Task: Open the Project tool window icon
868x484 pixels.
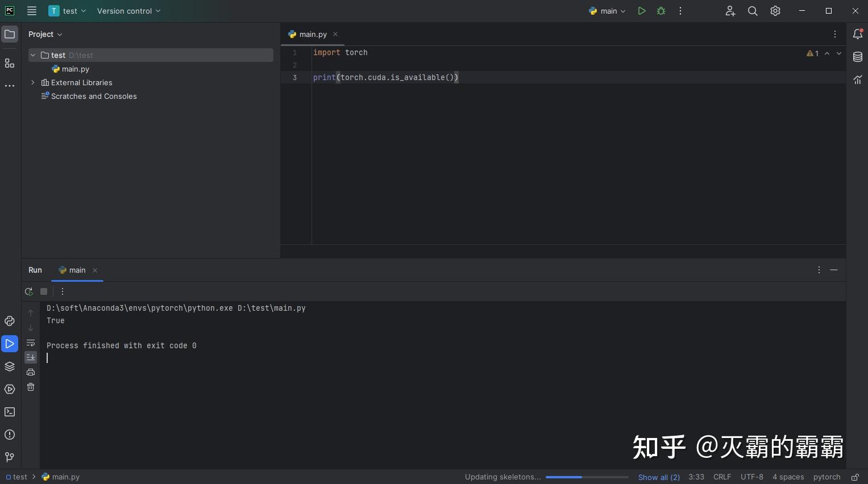Action: (x=10, y=34)
